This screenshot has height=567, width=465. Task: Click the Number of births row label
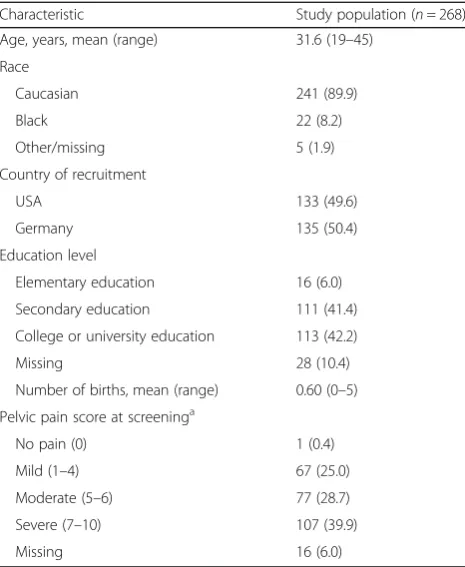[117, 390]
